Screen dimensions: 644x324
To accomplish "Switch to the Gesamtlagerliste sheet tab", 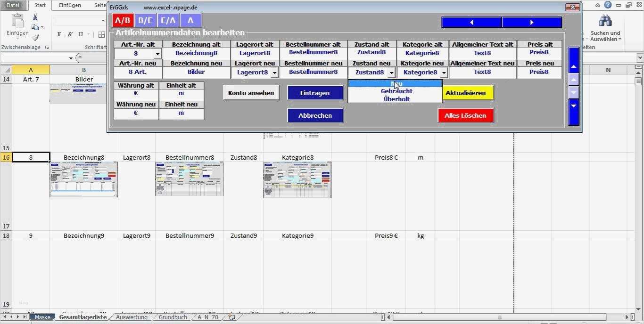I will coord(83,317).
